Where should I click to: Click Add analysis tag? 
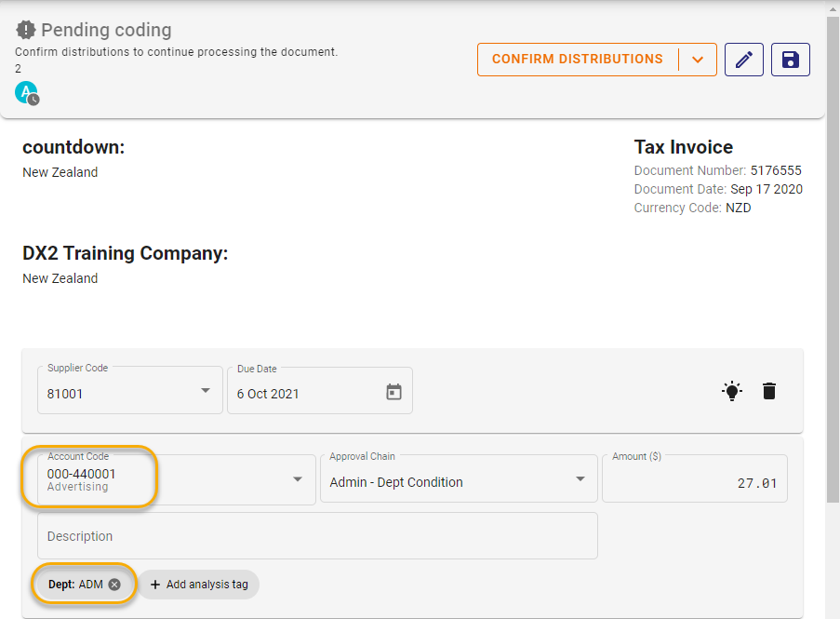pyautogui.click(x=199, y=584)
